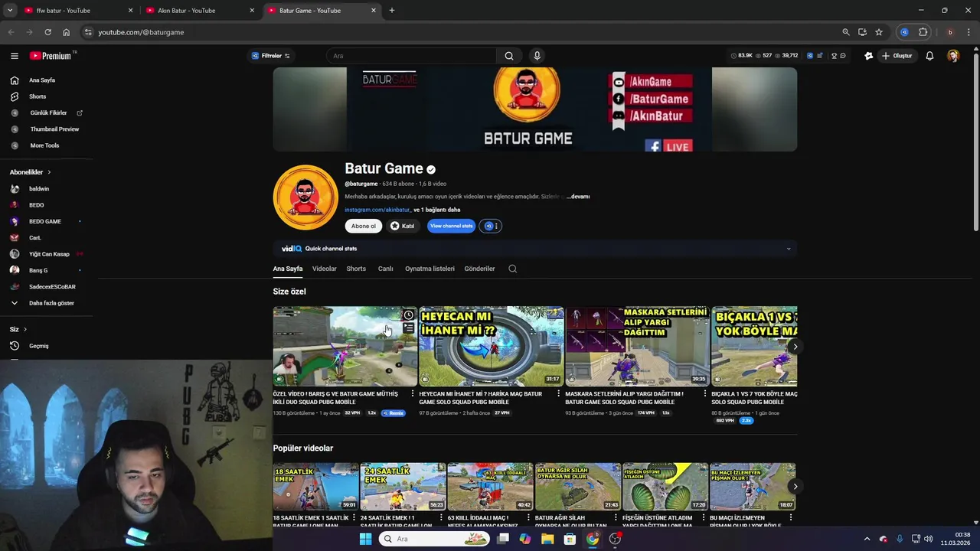The image size is (980, 551).
Task: Open HEYECAN MI İHANET Mİ video thumbnail
Action: point(492,346)
